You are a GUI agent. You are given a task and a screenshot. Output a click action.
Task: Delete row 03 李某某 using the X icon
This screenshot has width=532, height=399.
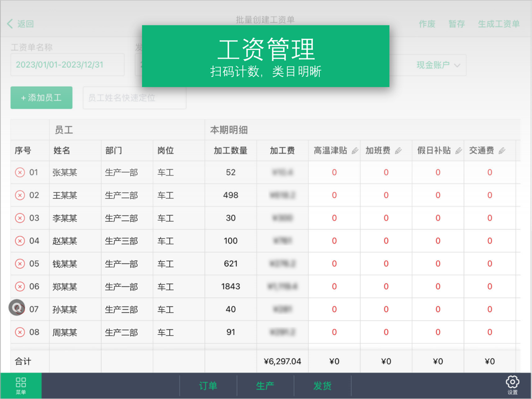[20, 218]
